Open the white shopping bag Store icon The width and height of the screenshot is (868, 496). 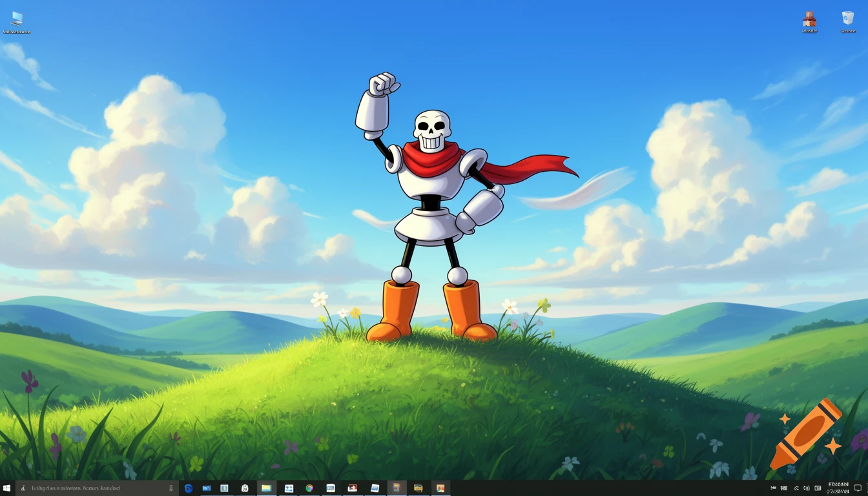[x=245, y=488]
